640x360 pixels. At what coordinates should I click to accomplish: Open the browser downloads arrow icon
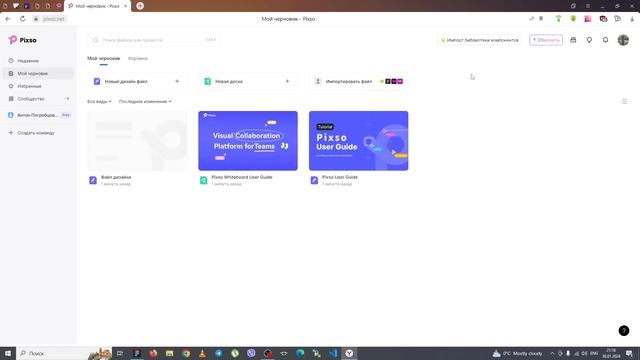click(632, 19)
